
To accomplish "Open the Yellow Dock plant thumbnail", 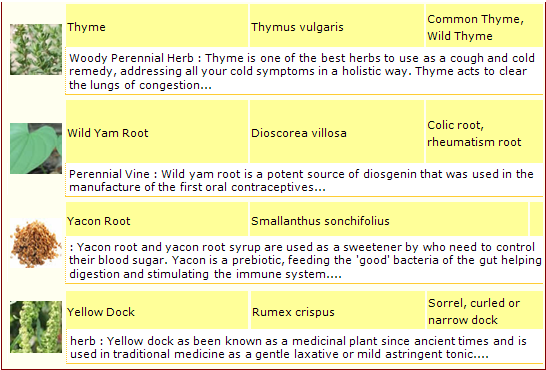I will [x=36, y=327].
